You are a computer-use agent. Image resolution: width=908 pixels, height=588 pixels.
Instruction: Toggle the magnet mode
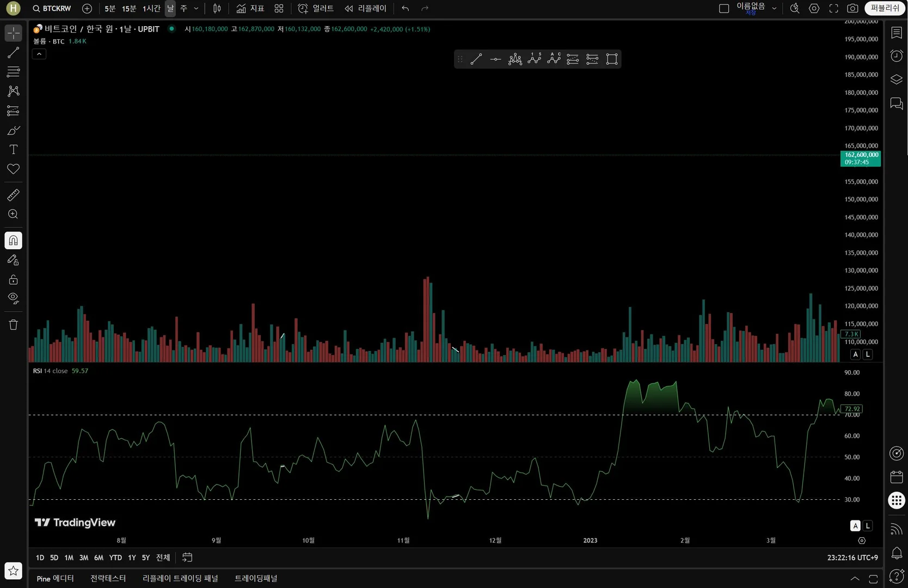13,240
